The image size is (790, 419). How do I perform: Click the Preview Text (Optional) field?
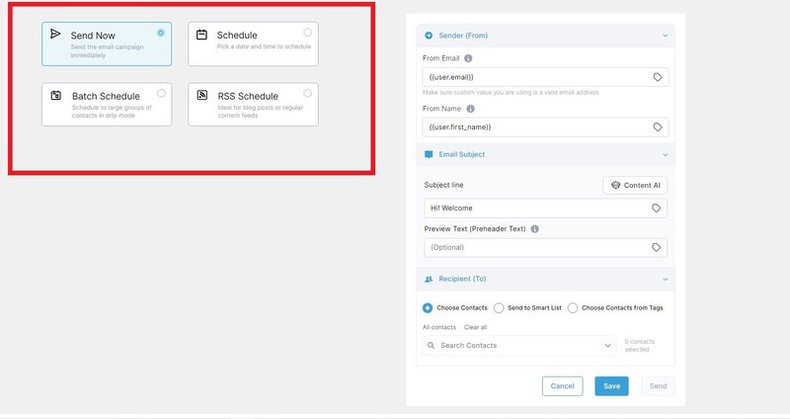pyautogui.click(x=546, y=247)
